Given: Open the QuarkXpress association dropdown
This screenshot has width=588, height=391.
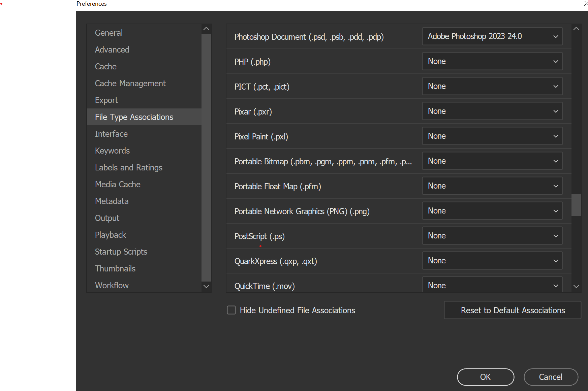Looking at the screenshot, I should point(492,260).
